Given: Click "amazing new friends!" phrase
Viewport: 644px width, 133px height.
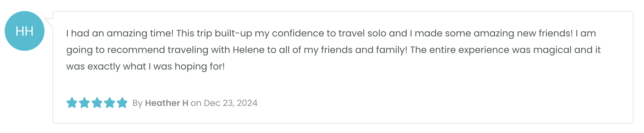Looking at the screenshot, I should click(x=523, y=33).
